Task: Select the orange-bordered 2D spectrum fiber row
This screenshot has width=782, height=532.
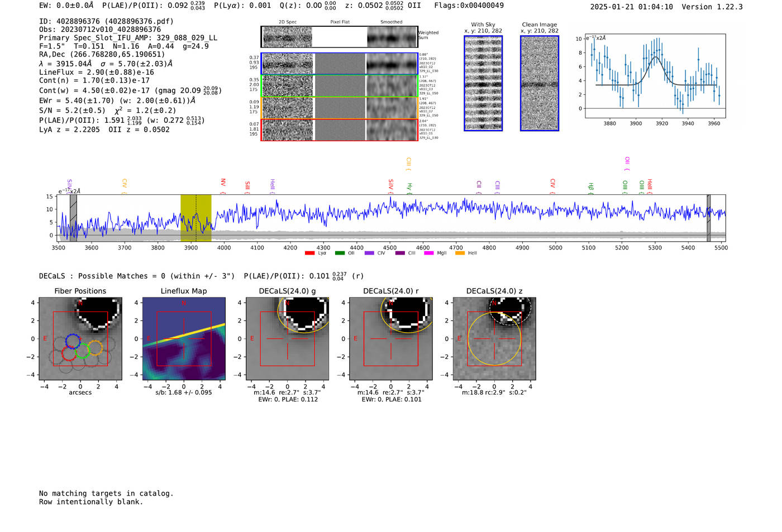Action: click(x=339, y=108)
